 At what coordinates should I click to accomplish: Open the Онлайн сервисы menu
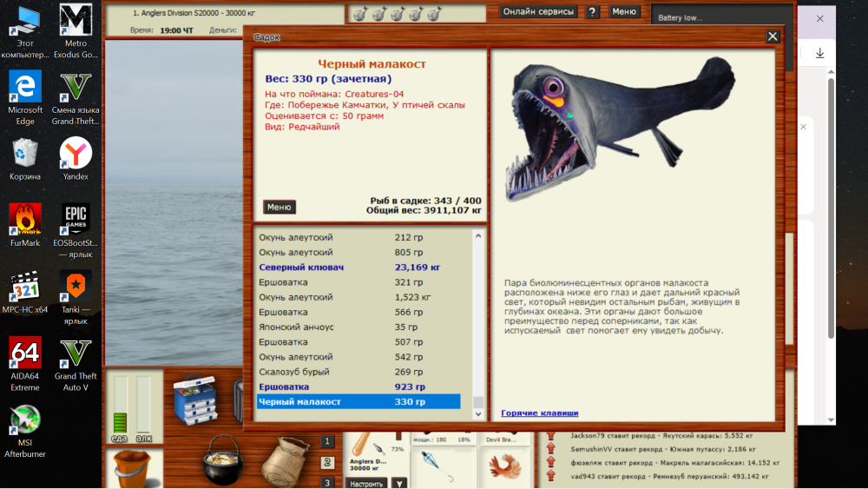539,12
